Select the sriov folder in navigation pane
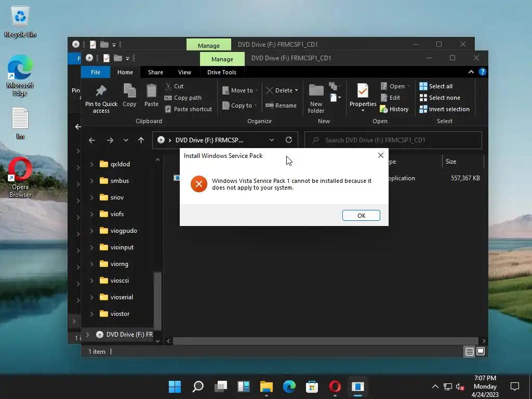Image resolution: width=532 pixels, height=399 pixels. coord(112,197)
